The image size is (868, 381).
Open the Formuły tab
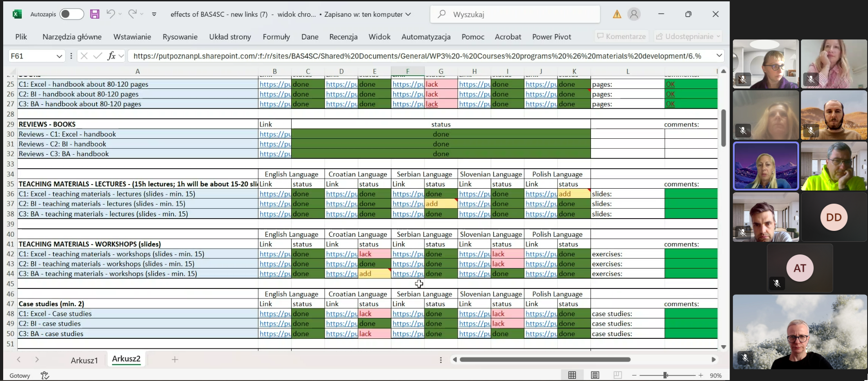pyautogui.click(x=276, y=37)
